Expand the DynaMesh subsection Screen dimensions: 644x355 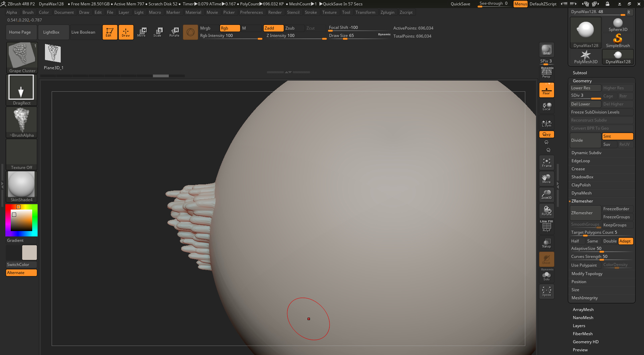coord(581,193)
